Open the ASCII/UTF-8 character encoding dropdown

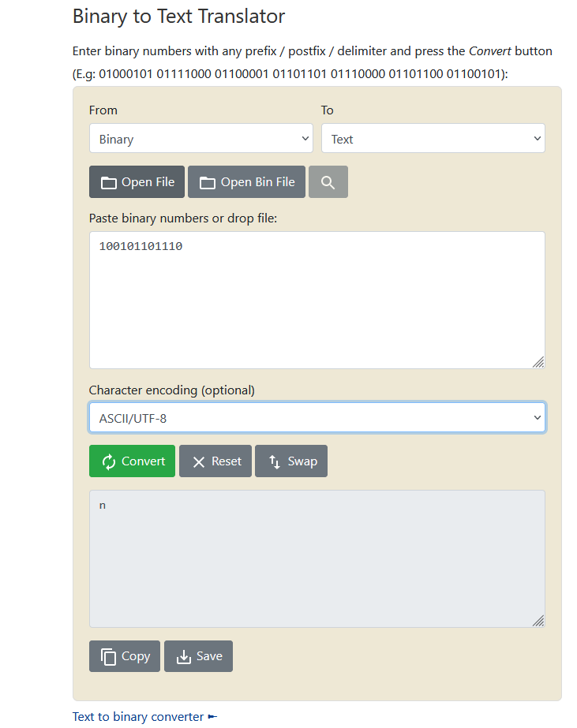317,418
